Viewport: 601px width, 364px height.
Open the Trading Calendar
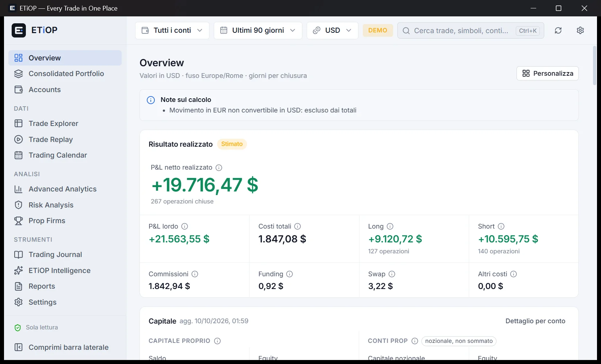[65, 155]
